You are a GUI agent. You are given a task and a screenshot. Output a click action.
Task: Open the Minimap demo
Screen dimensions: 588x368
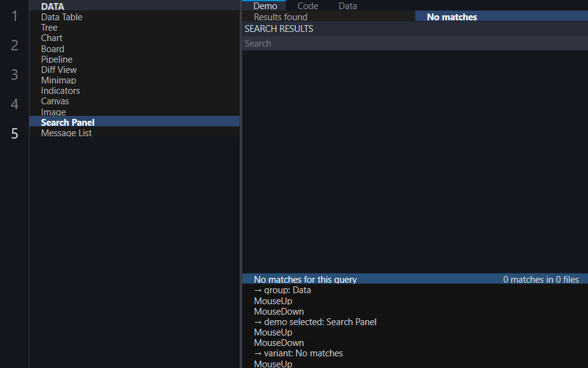click(x=134, y=80)
